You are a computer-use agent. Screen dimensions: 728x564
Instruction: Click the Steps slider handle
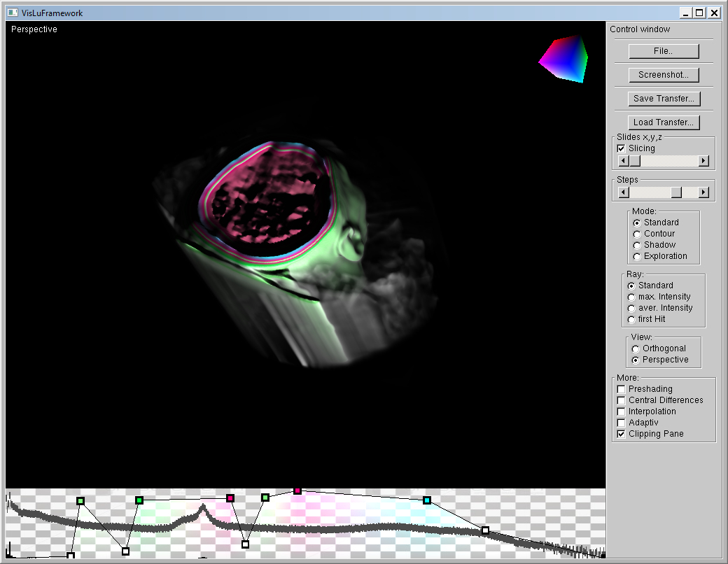coord(678,192)
